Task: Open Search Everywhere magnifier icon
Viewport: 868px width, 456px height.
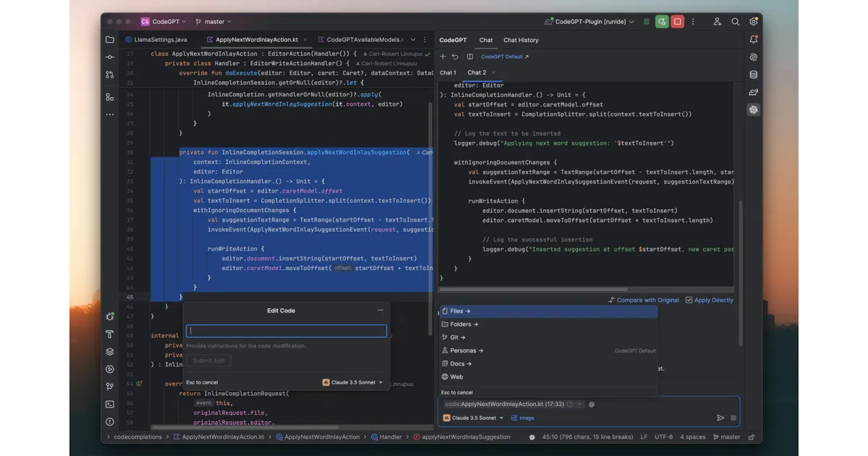Action: 736,22
